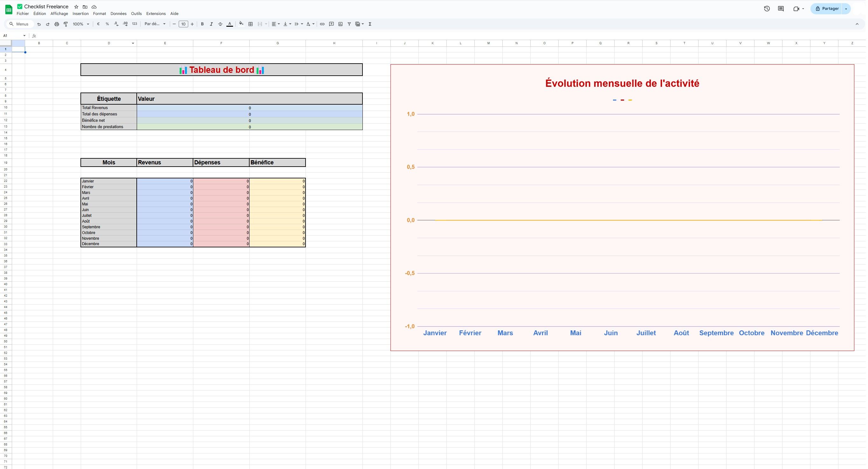Open the 100% zoom dropdown

(x=81, y=24)
